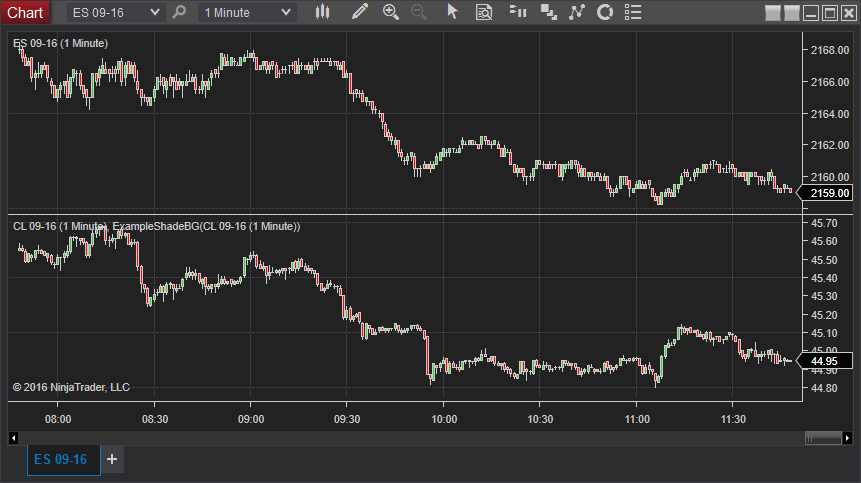This screenshot has height=483, width=861.
Task: Show the data box icon
Action: (x=484, y=12)
